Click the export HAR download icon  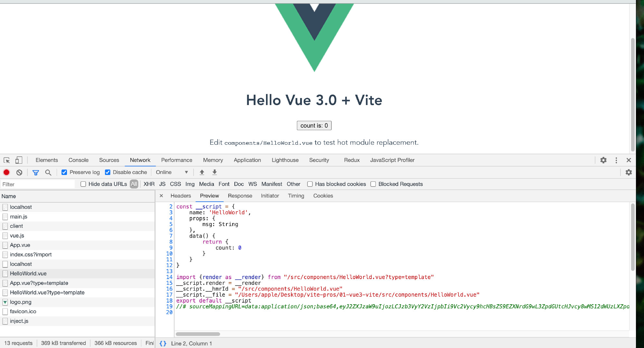tap(214, 172)
